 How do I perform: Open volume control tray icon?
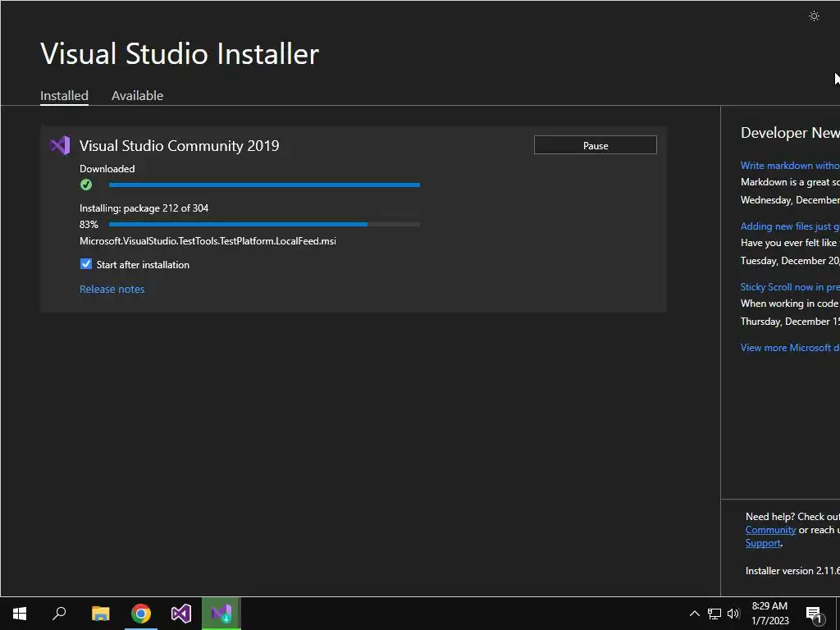[x=733, y=614]
